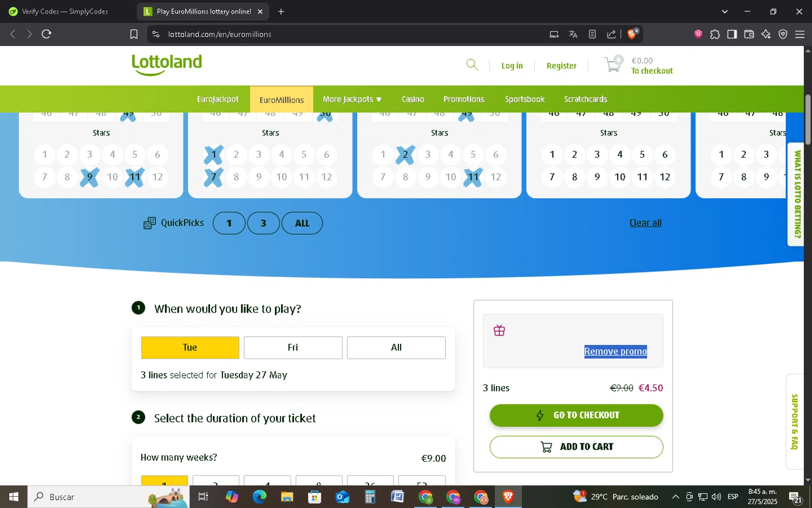The image size is (812, 508).
Task: Select Fri draw day
Action: click(x=293, y=348)
